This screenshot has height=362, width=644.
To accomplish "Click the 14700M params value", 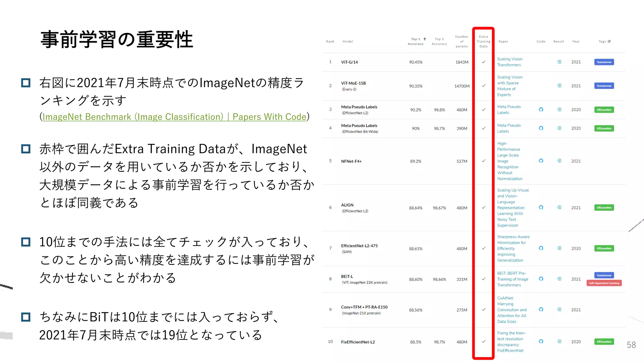I will [x=462, y=86].
